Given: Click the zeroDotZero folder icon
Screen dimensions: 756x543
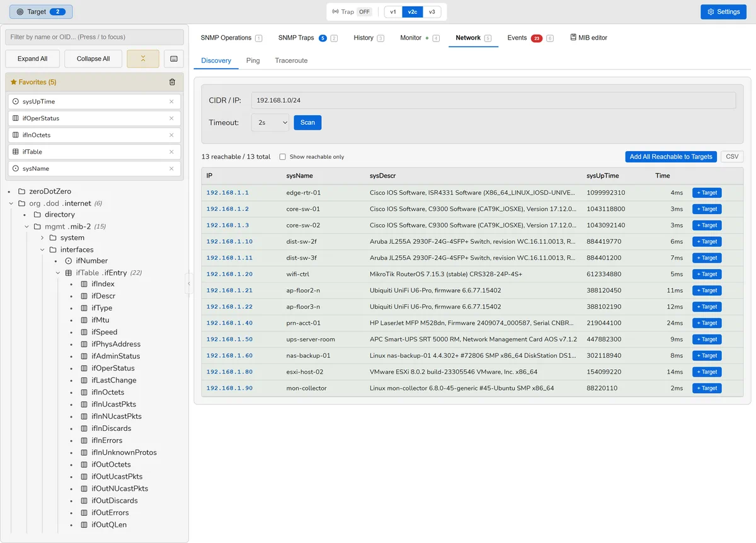Looking at the screenshot, I should tap(22, 191).
